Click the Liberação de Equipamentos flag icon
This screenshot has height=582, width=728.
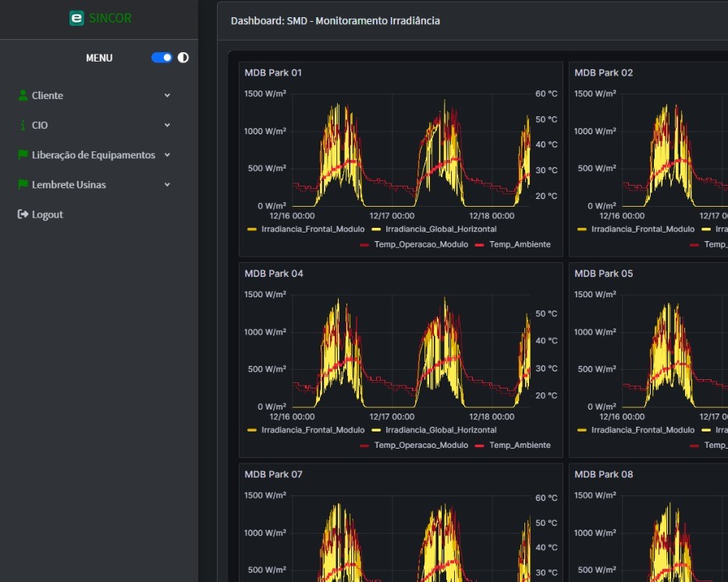coord(23,155)
